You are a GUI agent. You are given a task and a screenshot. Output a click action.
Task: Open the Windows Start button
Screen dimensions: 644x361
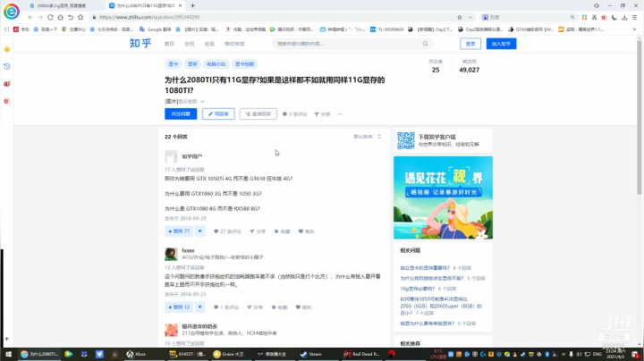coord(8,354)
